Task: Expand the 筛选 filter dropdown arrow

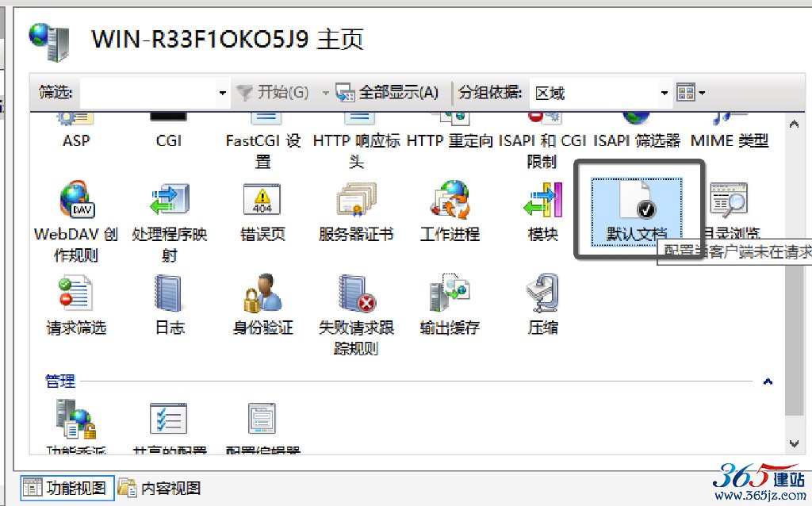Action: 223,94
